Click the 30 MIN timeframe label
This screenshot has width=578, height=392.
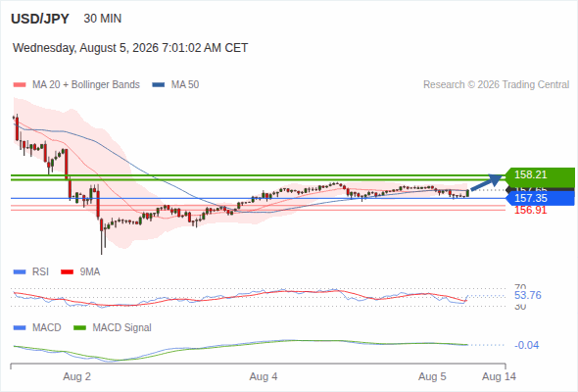tap(103, 19)
